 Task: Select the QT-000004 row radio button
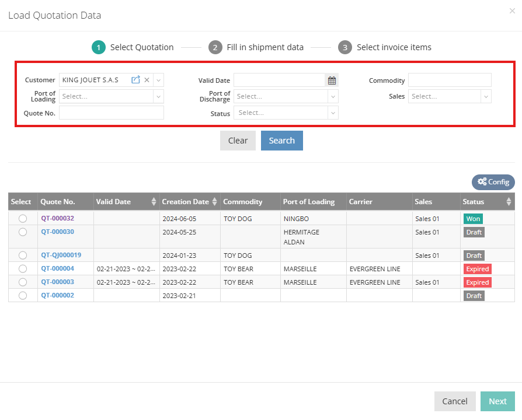23,269
